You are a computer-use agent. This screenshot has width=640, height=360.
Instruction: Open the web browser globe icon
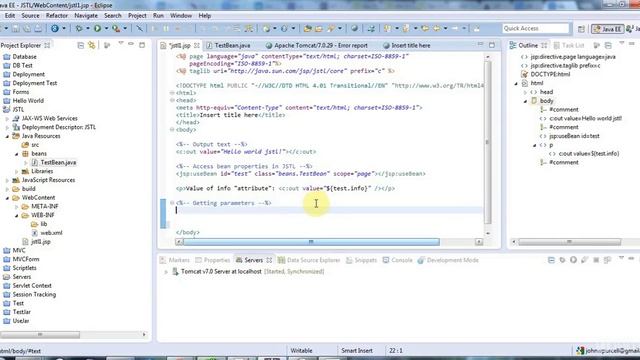point(354,29)
